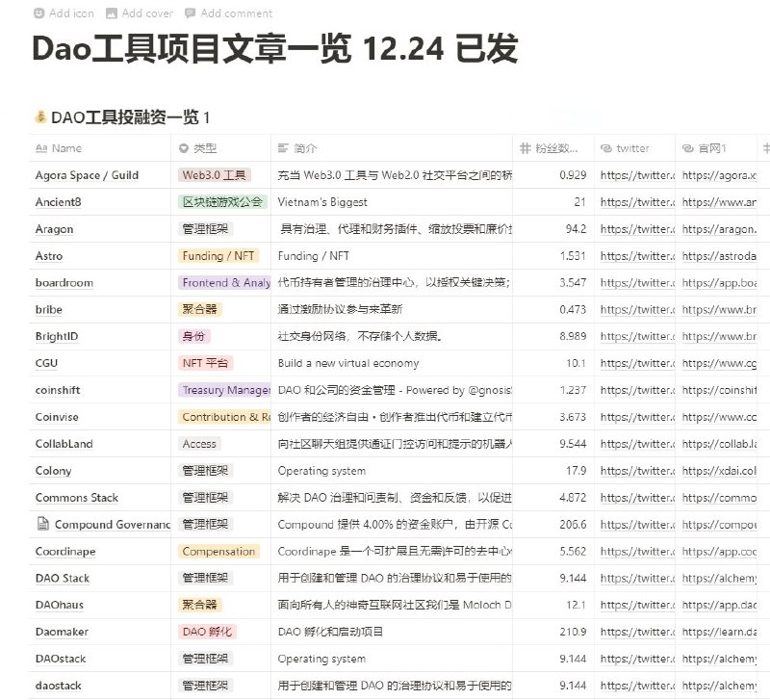Viewport: 770px width, 700px height.
Task: Click the Contribution & R tag for Coinvise
Action: tap(224, 417)
